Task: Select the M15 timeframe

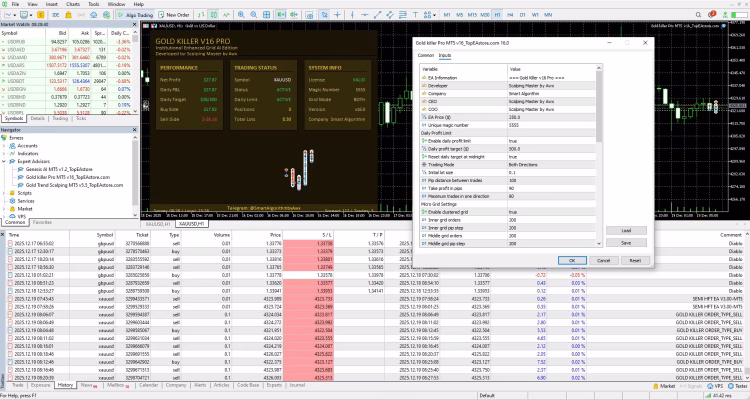Action: click(x=472, y=15)
